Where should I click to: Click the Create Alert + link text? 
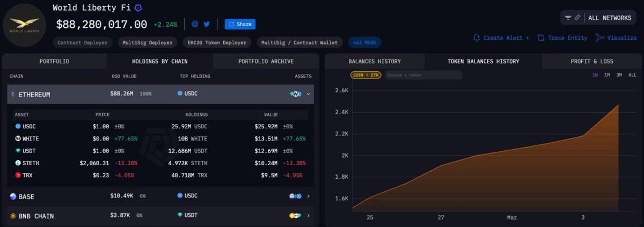click(506, 38)
